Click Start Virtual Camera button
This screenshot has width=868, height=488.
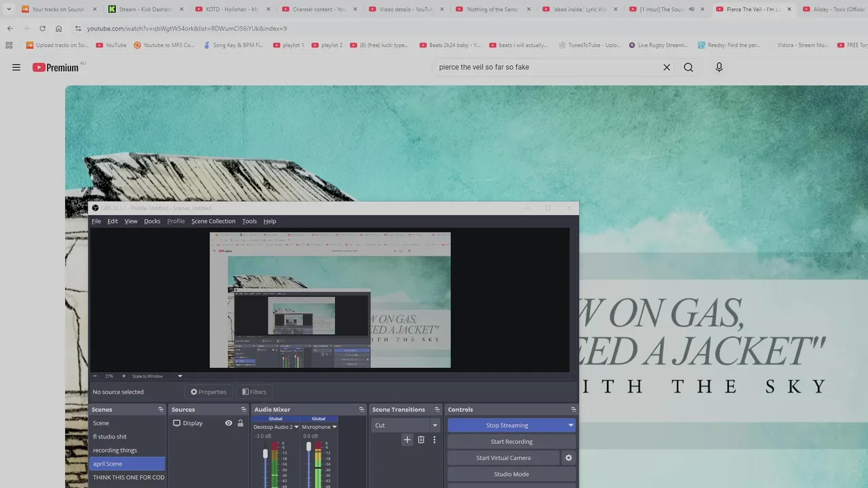[x=503, y=458]
